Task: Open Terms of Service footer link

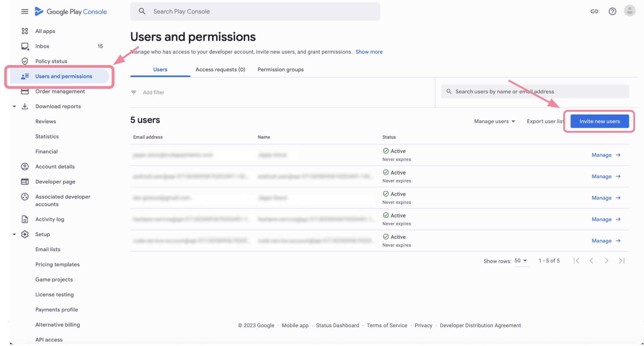Action: [387, 325]
